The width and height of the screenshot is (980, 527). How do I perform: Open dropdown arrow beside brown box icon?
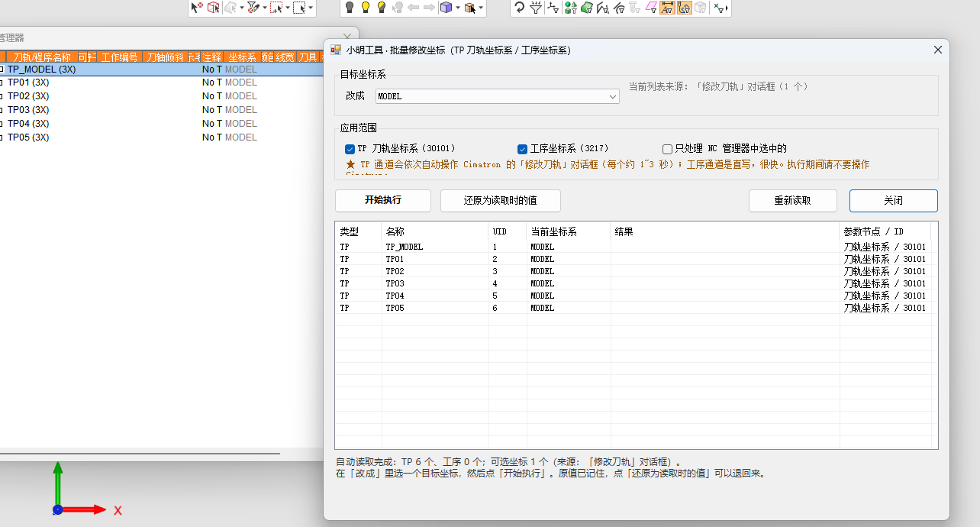482,8
